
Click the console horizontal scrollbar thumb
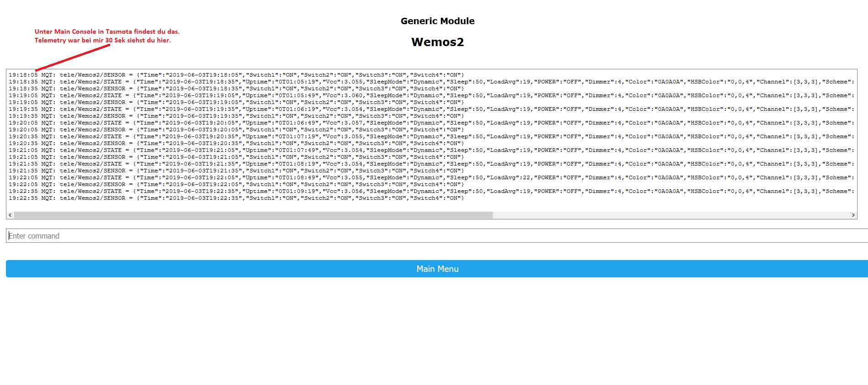tap(253, 215)
